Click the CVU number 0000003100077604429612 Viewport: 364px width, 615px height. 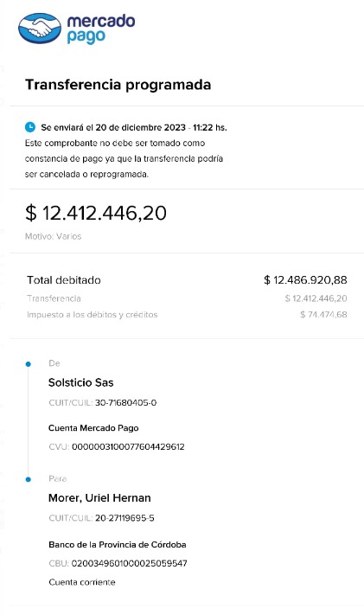(128, 446)
